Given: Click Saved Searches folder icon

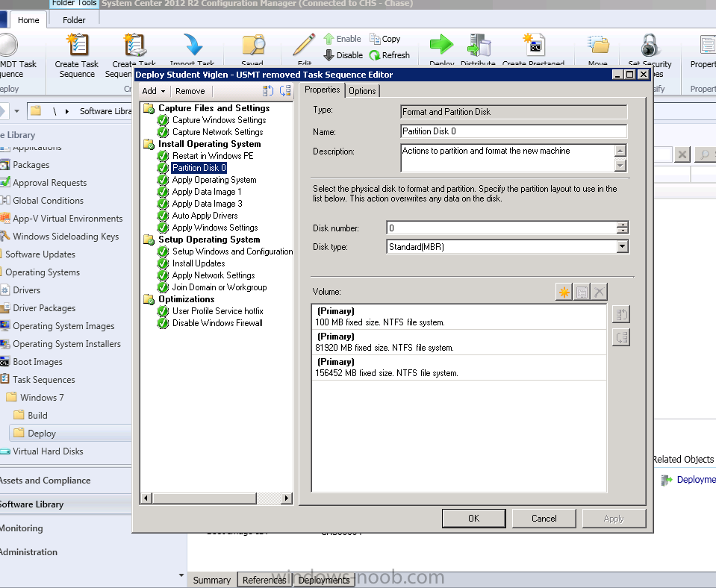Looking at the screenshot, I should 253,45.
